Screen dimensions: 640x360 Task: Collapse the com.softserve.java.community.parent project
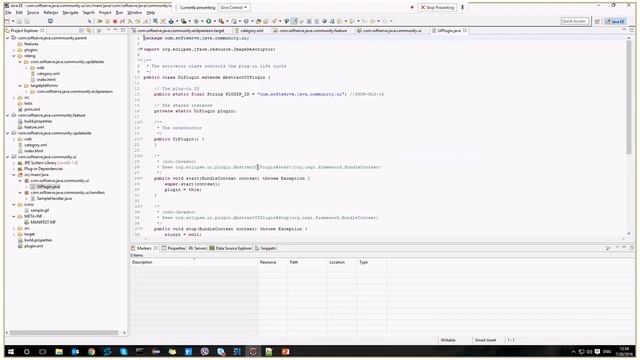pos(8,38)
